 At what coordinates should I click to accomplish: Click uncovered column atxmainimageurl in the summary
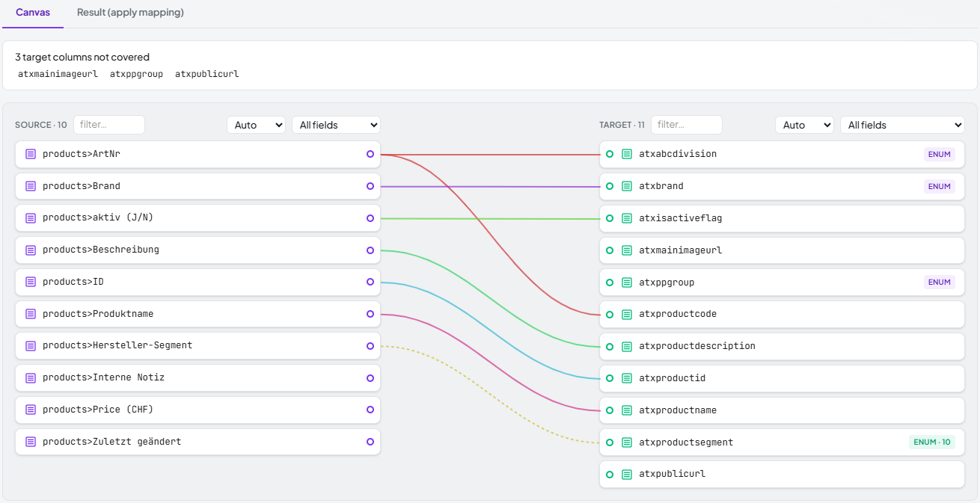tap(58, 74)
